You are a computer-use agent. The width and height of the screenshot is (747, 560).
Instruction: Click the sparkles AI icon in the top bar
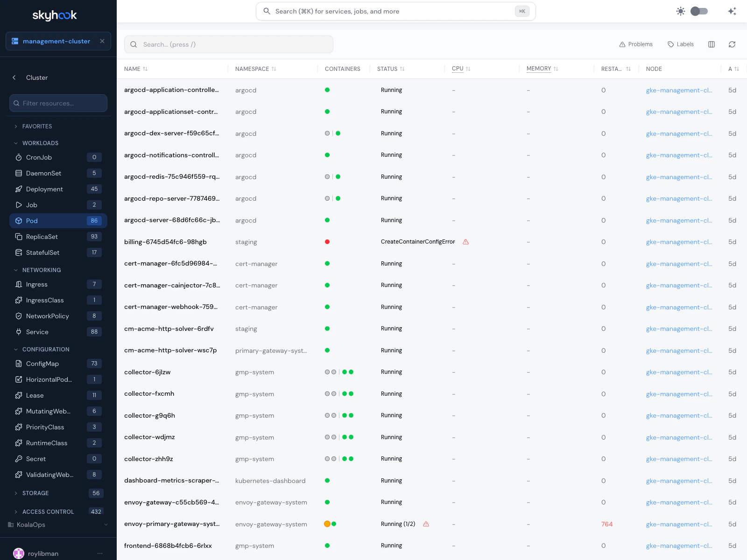click(732, 11)
